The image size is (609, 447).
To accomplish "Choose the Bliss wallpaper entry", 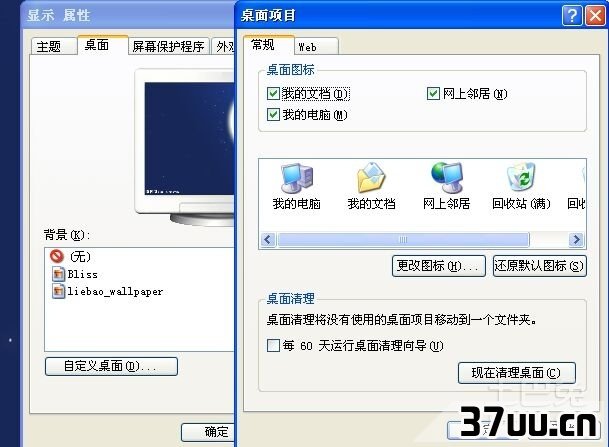I will pos(75,274).
